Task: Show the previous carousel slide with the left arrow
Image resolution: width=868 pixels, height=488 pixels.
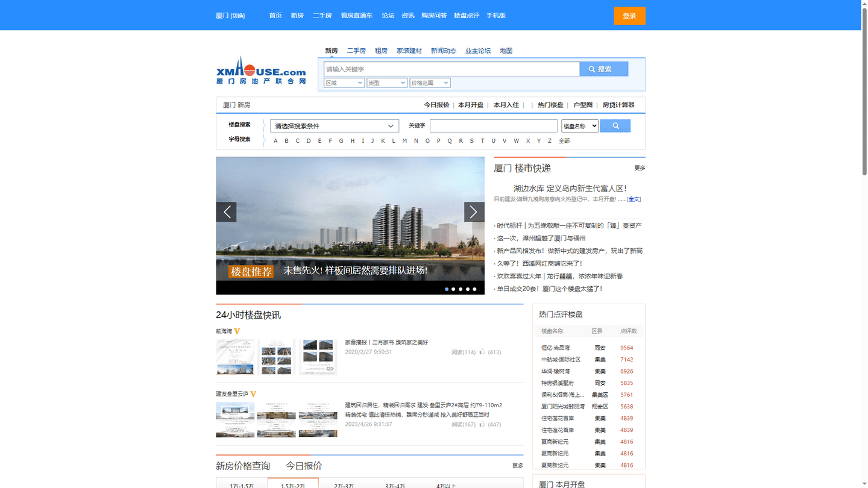Action: pos(226,211)
